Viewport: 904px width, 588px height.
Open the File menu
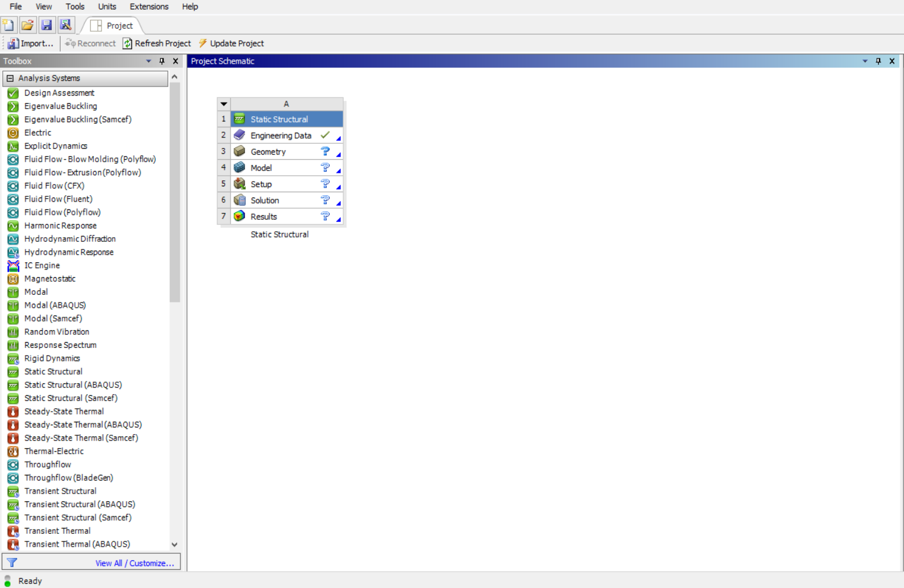point(16,6)
